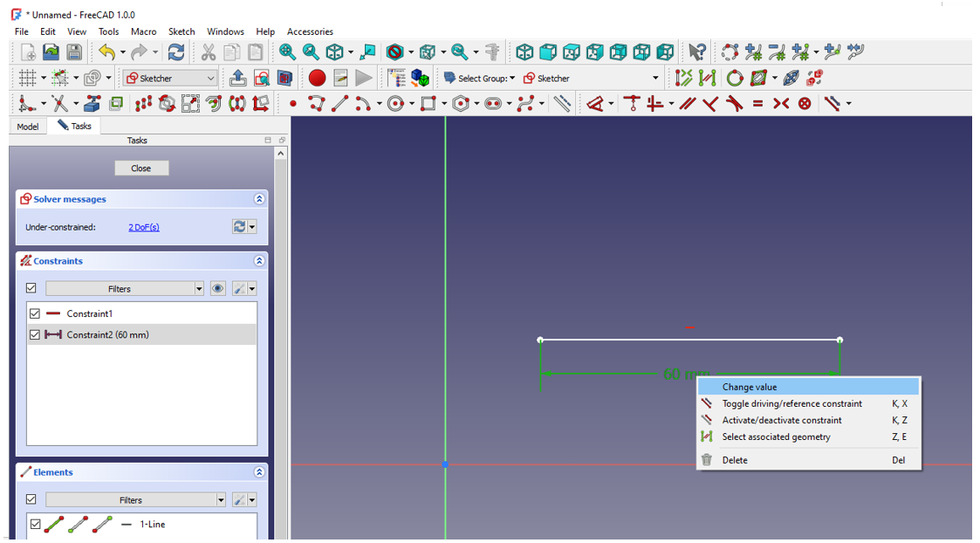Select the Polyline tool
Image resolution: width=980 pixels, height=543 pixels.
click(316, 103)
